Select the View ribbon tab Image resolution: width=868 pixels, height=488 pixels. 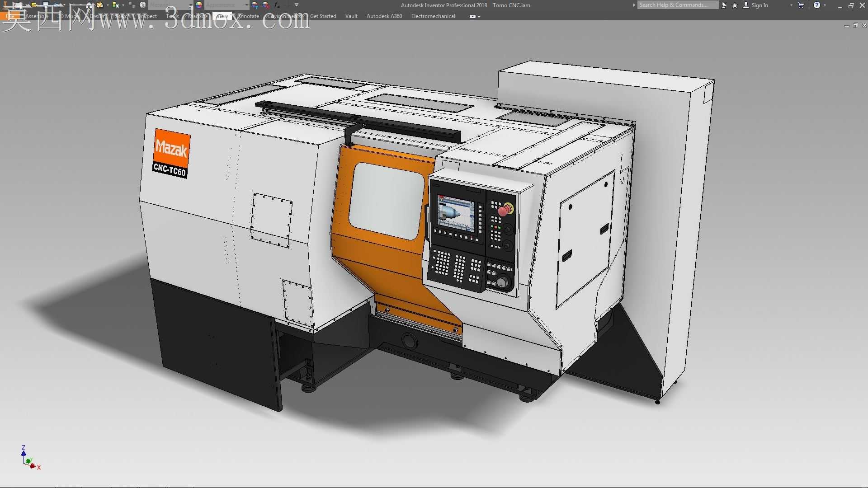(222, 16)
